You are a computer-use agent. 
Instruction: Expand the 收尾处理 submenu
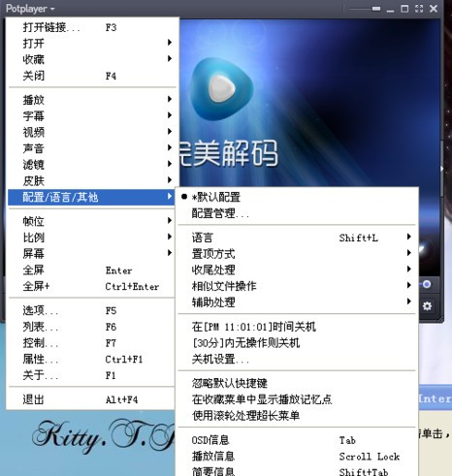[297, 270]
